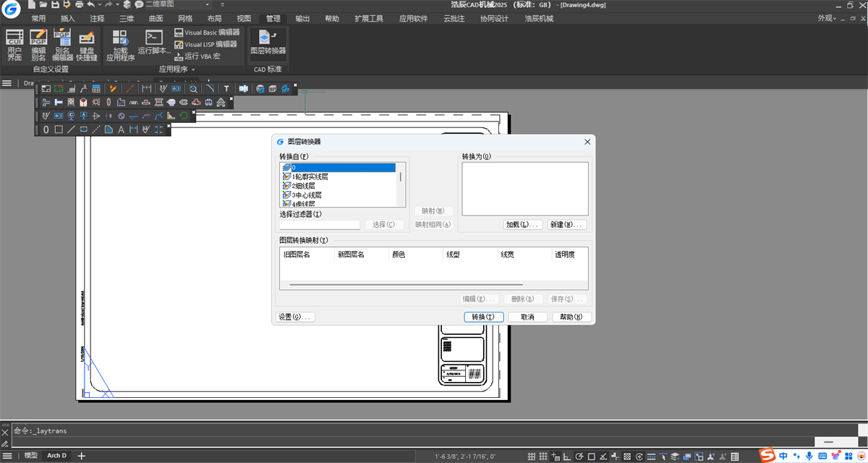The height and width of the screenshot is (463, 868).
Task: Switch to the 输出 ribbon tab
Action: coord(303,18)
